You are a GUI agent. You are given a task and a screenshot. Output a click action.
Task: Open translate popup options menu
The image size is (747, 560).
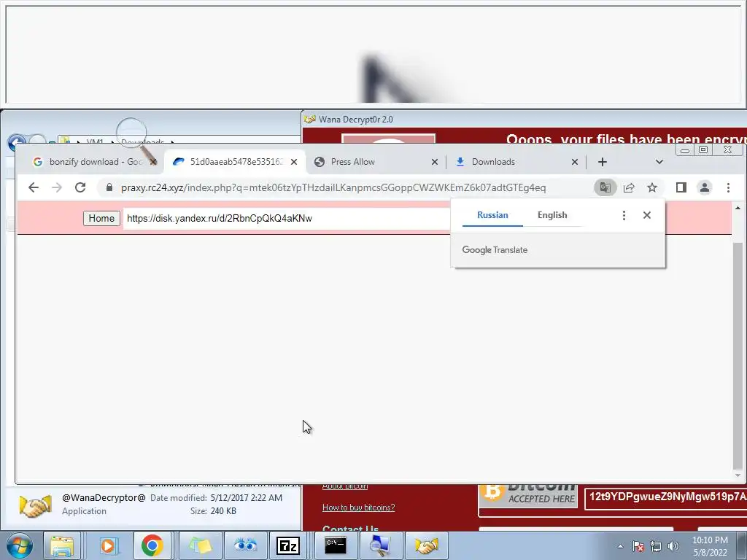624,215
